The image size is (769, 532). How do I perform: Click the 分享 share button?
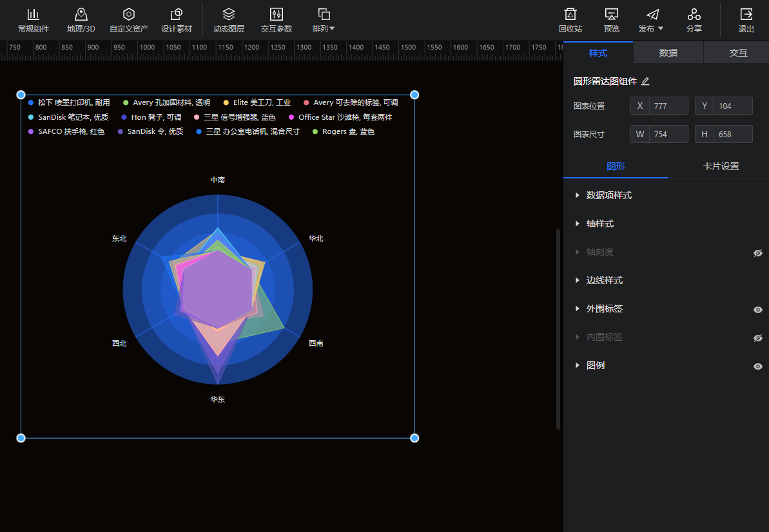point(694,21)
